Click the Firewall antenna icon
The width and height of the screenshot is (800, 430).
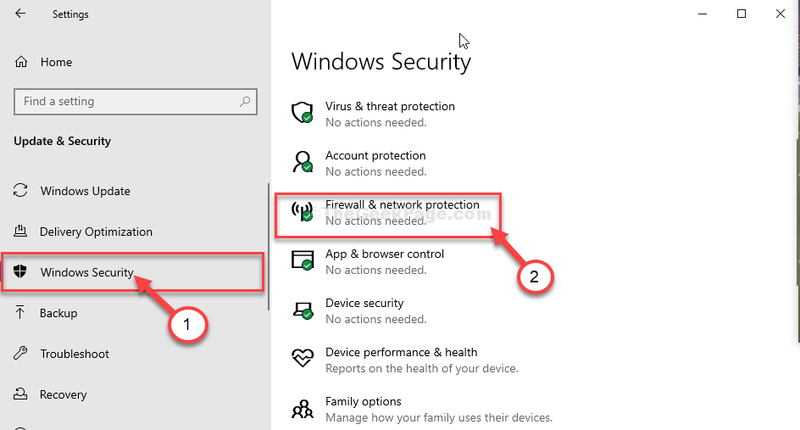click(x=302, y=211)
